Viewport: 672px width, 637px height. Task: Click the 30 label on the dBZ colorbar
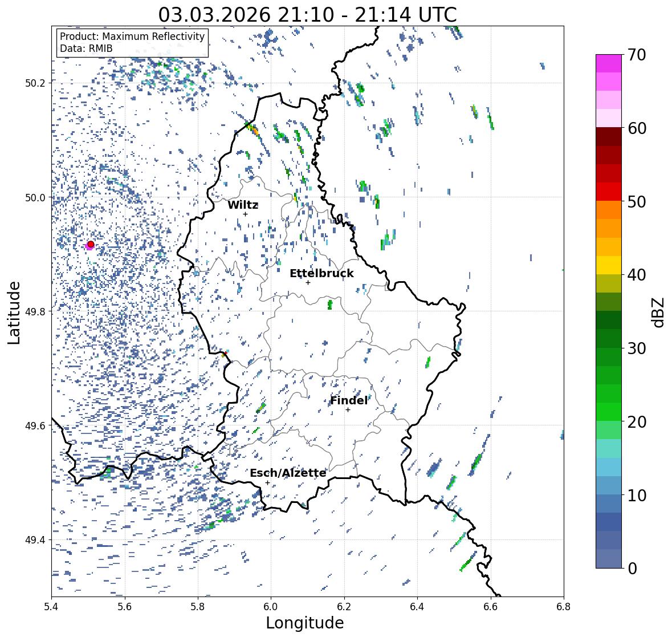pos(637,348)
